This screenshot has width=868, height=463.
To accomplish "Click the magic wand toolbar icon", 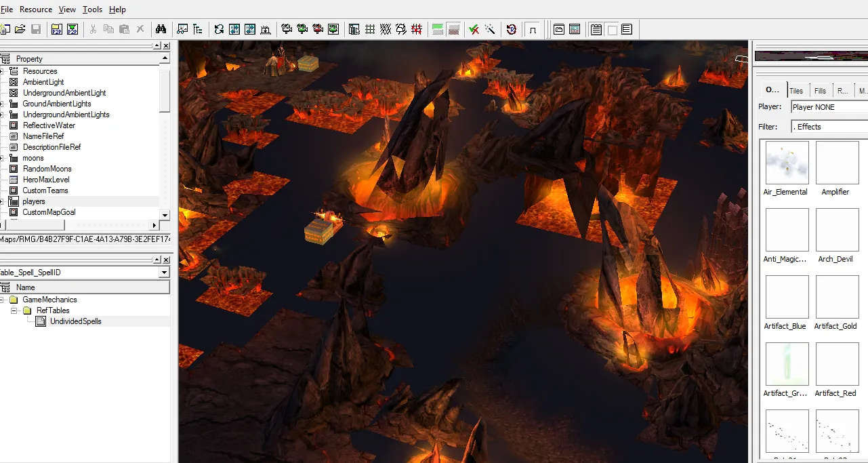I will click(490, 29).
